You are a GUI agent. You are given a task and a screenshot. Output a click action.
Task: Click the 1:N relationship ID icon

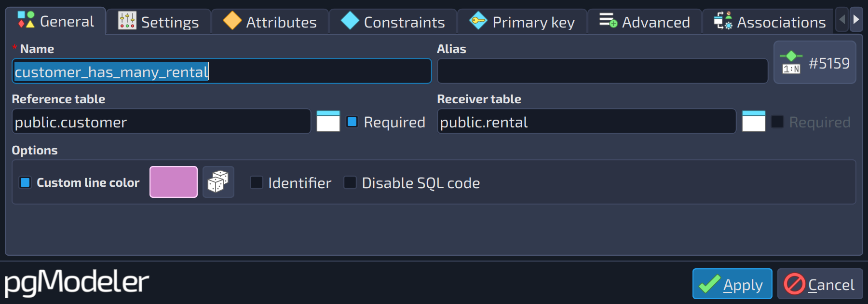click(x=791, y=63)
